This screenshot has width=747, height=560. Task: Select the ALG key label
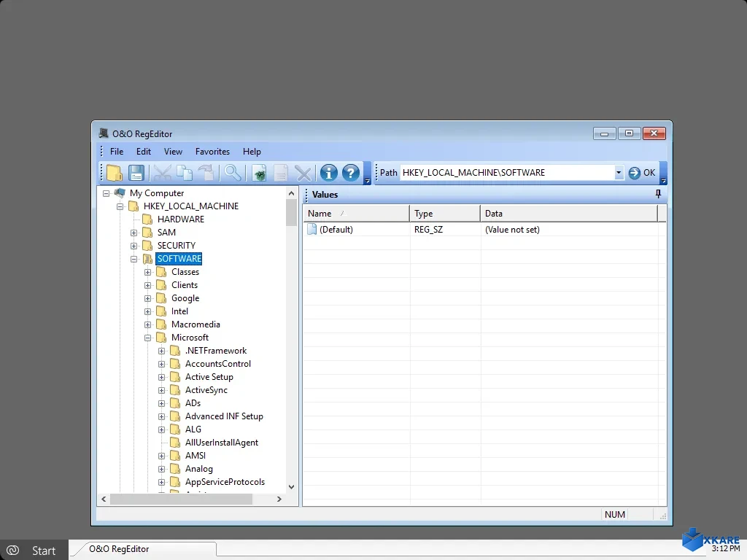(x=193, y=429)
